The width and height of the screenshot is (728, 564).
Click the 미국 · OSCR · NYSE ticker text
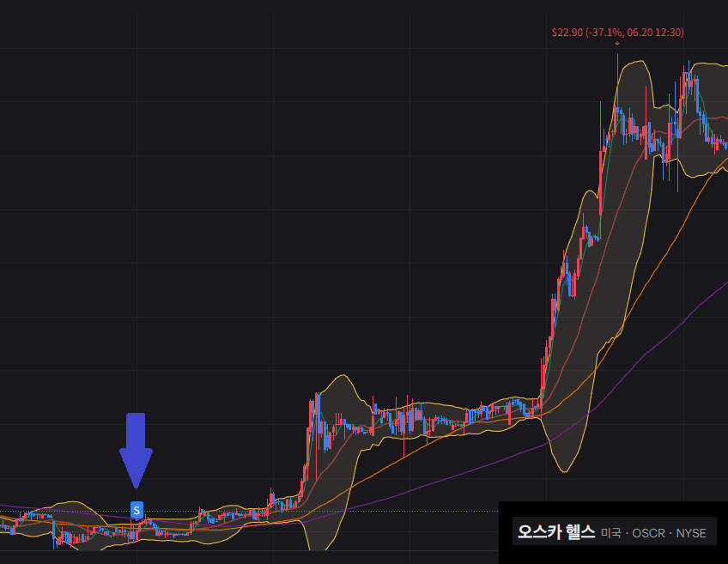(x=653, y=533)
